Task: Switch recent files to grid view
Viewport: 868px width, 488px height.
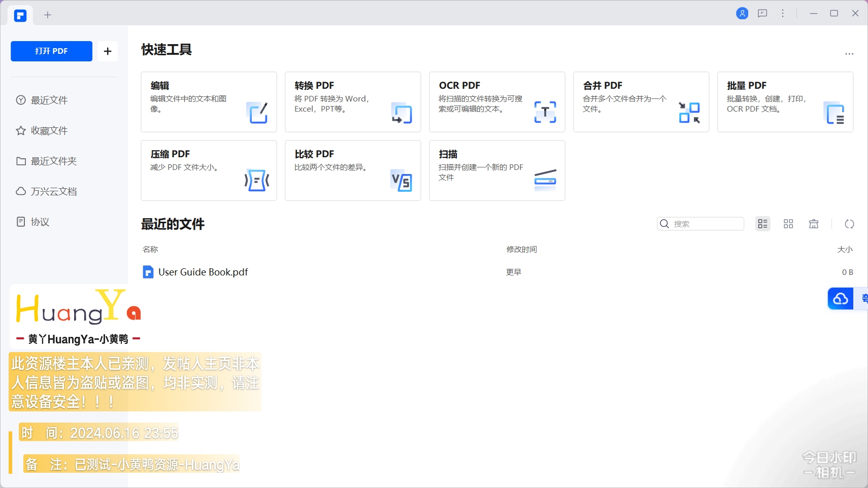Action: click(x=788, y=224)
